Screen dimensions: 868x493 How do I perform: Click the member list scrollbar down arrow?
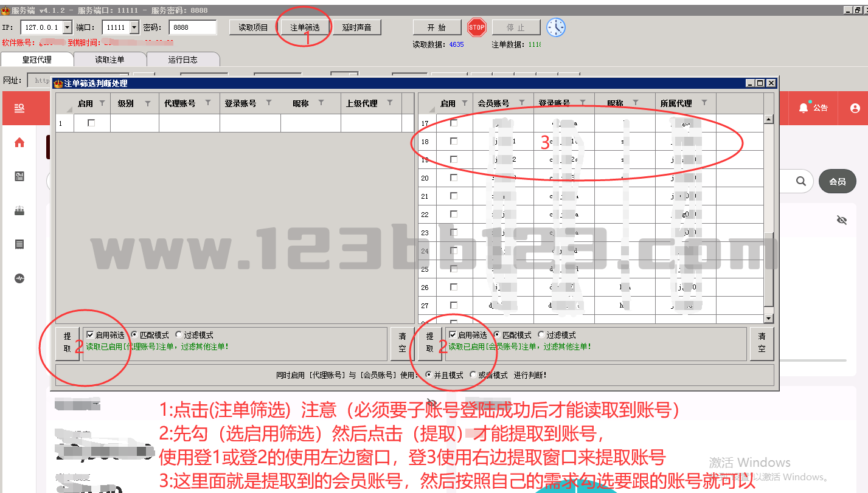pyautogui.click(x=768, y=319)
